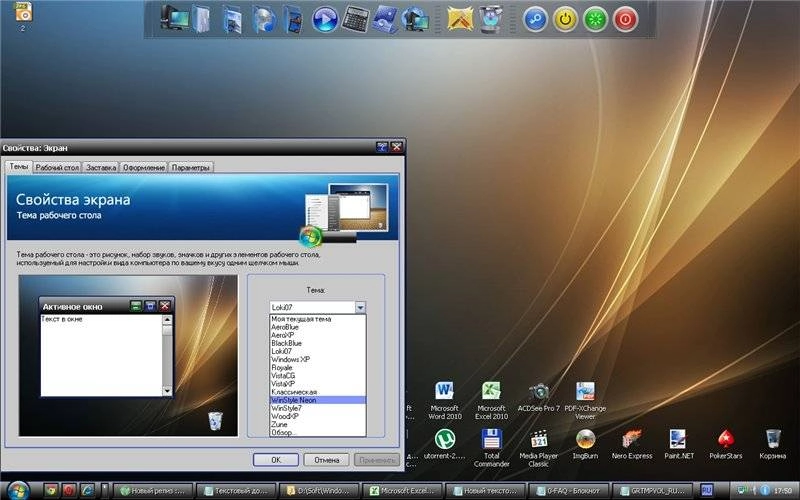Click the yellow power standby button in dock
Screen dimensions: 800x500
[x=565, y=20]
